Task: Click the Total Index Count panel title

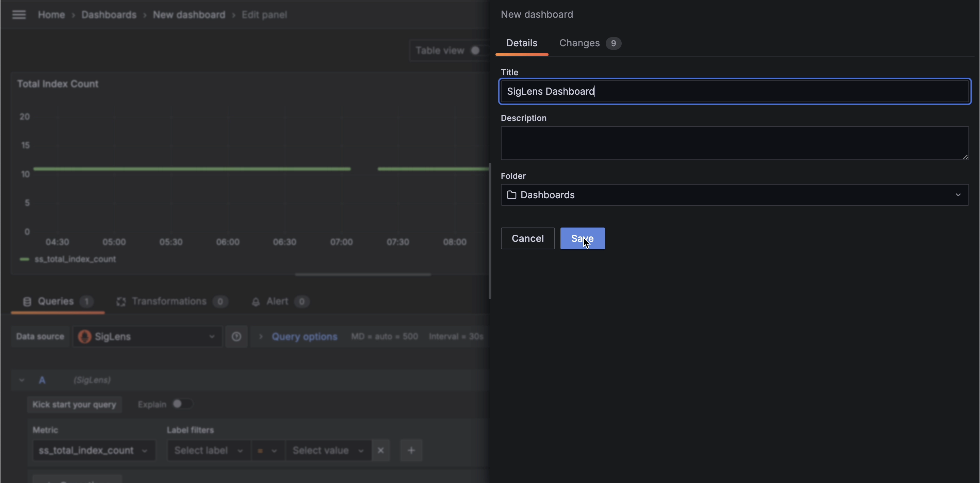Action: [58, 84]
